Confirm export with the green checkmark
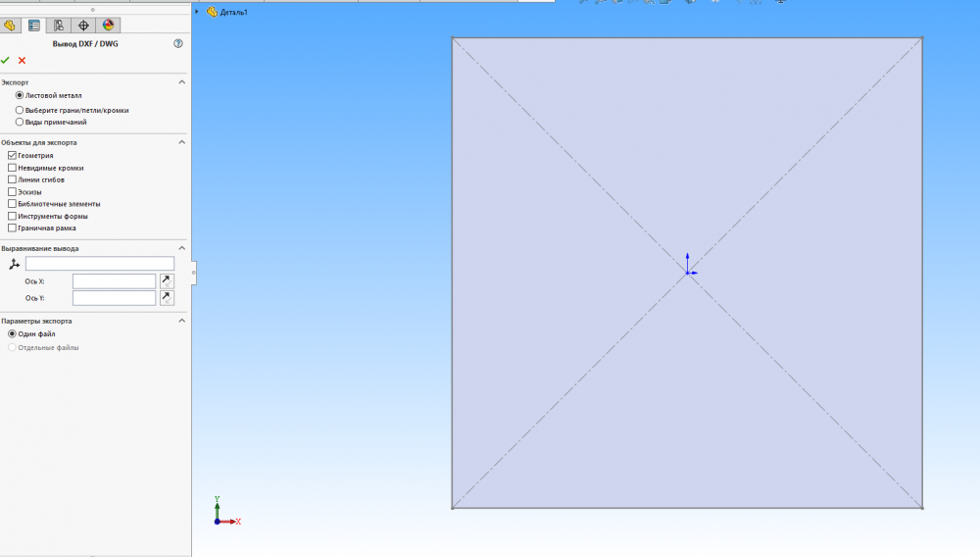 tap(6, 60)
